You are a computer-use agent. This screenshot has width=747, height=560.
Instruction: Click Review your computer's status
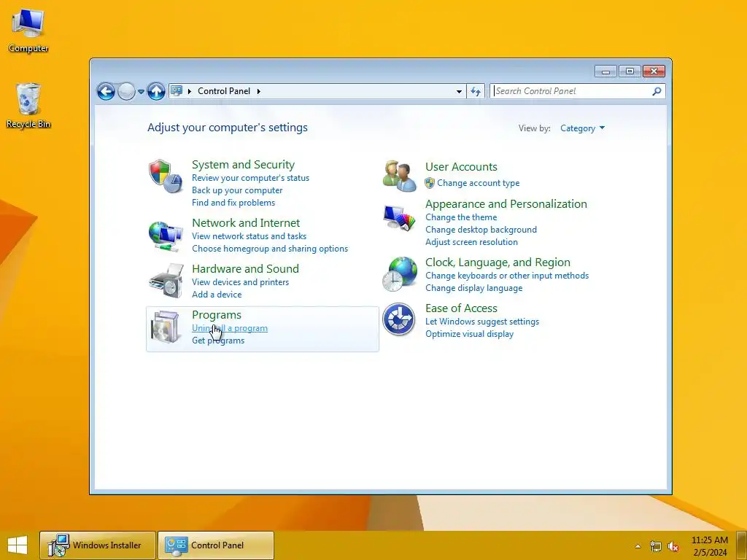click(251, 178)
